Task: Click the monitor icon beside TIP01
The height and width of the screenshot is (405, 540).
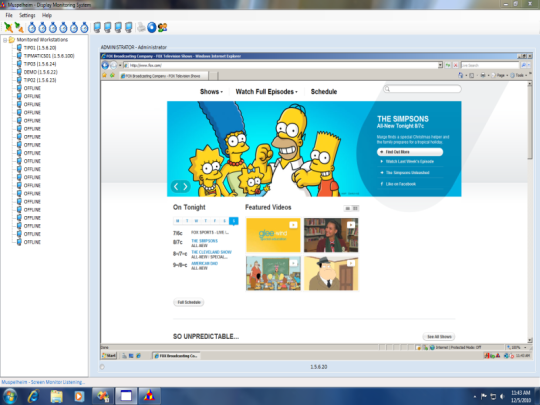Action: click(19, 48)
